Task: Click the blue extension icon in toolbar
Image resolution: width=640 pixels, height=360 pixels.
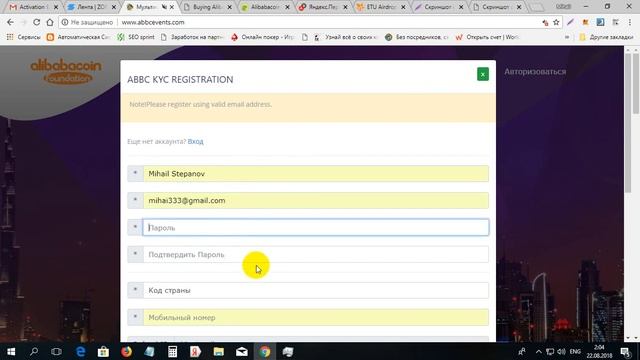Action: tap(600, 22)
